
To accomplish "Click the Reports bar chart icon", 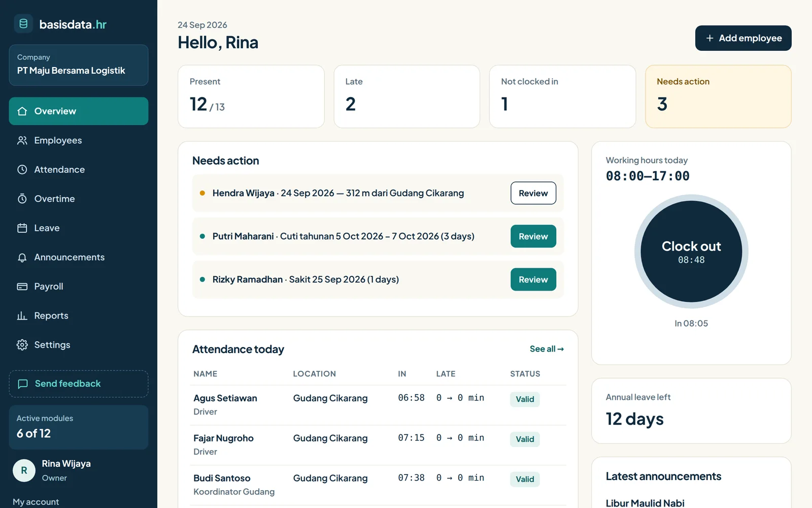I will tap(22, 316).
